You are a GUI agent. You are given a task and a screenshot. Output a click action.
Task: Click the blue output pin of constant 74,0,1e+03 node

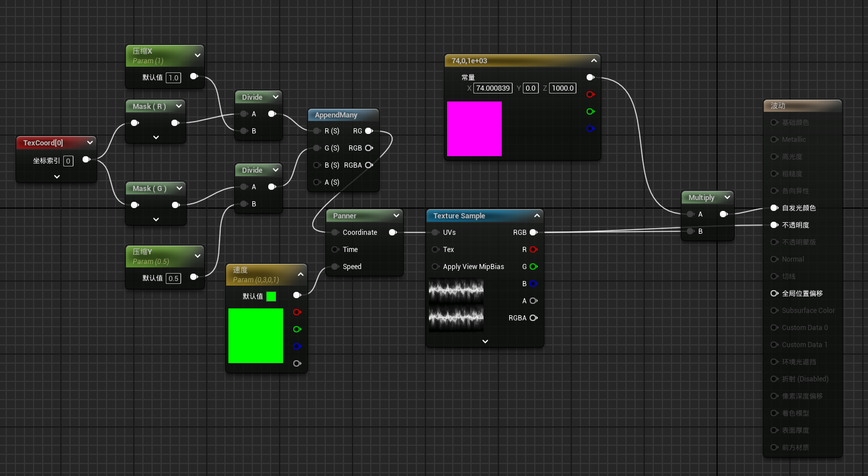[591, 129]
